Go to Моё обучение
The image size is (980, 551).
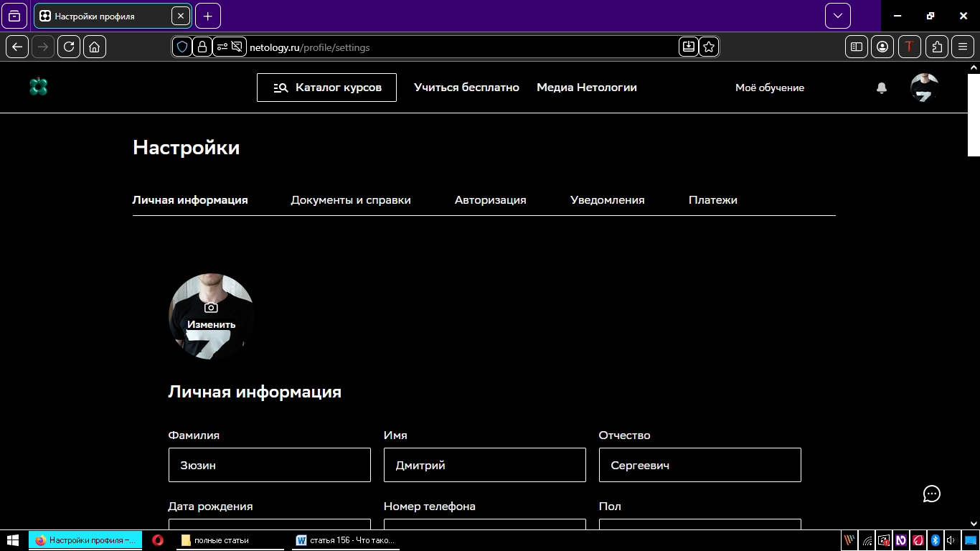[769, 88]
